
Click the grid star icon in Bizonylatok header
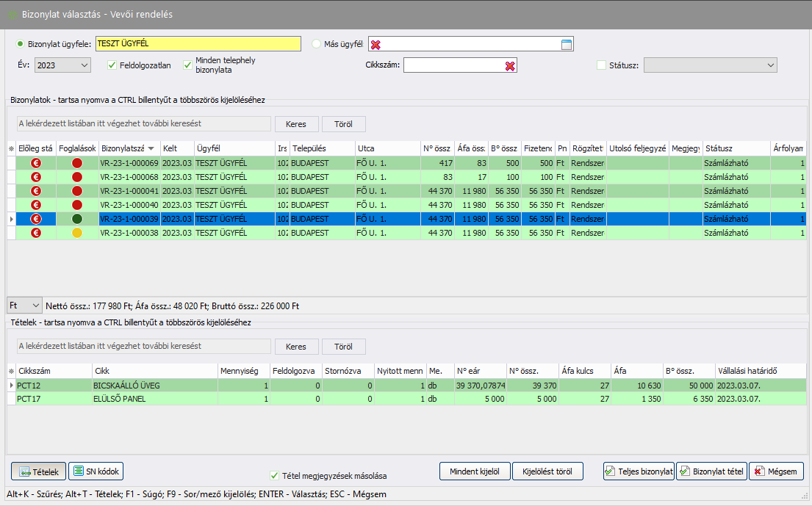pyautogui.click(x=11, y=148)
